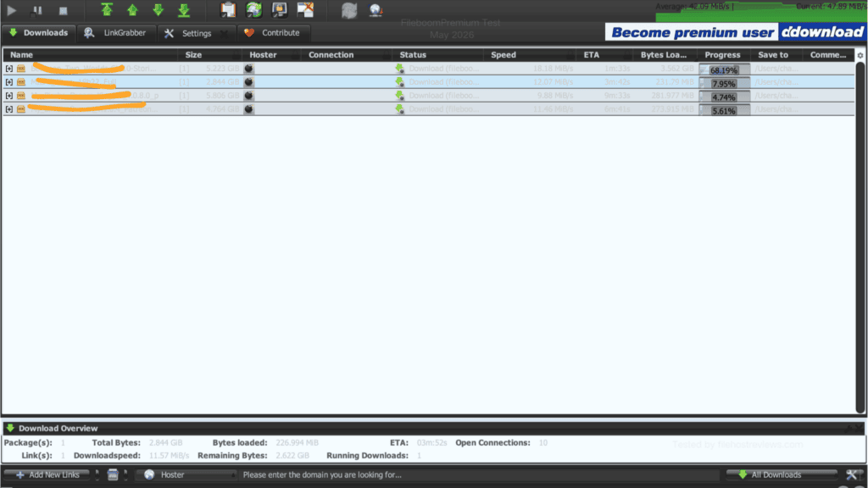Click the 5.61% progress bar

(x=724, y=111)
